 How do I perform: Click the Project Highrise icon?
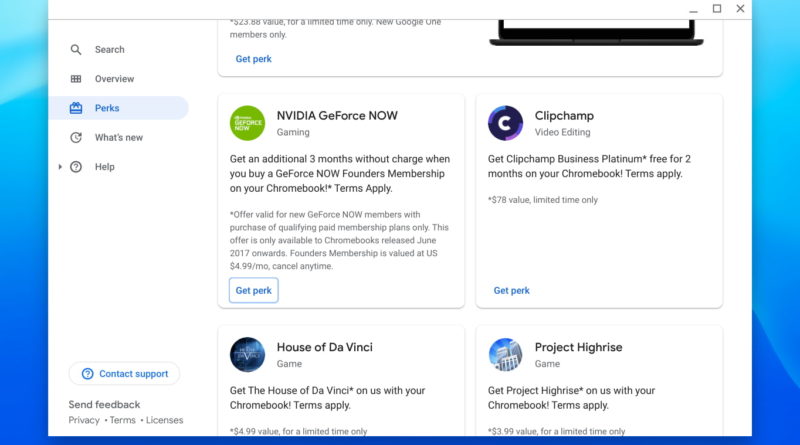(505, 354)
